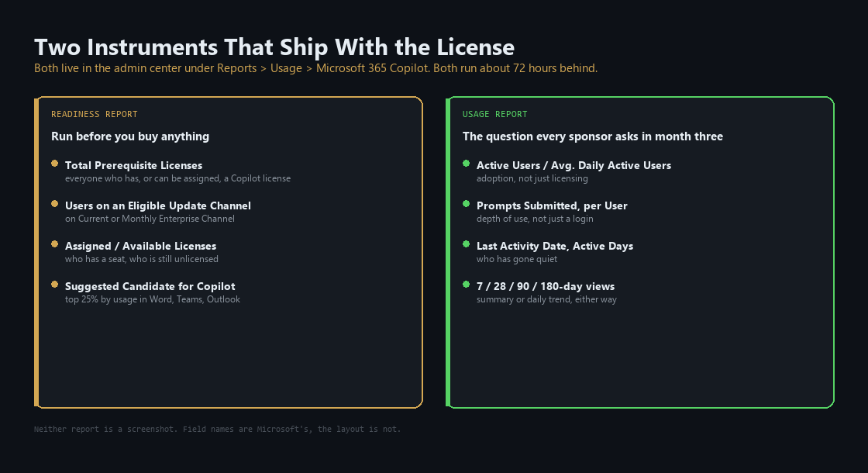
Task: Click the question every sponsor asks heading
Action: tap(593, 136)
